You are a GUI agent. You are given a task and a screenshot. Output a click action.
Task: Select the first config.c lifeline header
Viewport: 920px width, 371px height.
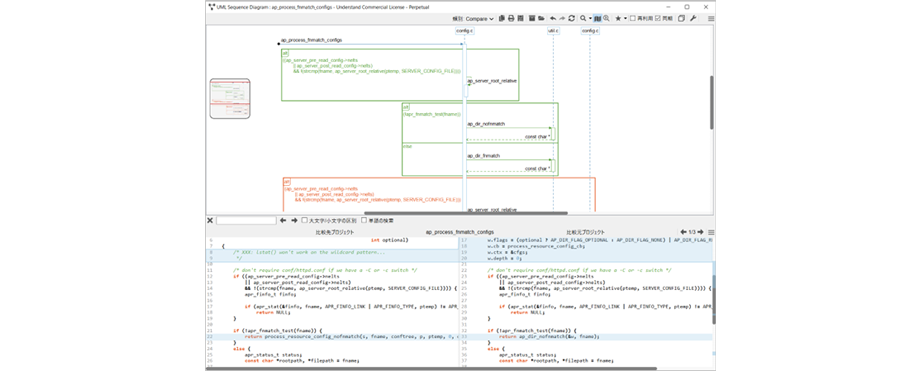click(x=464, y=30)
